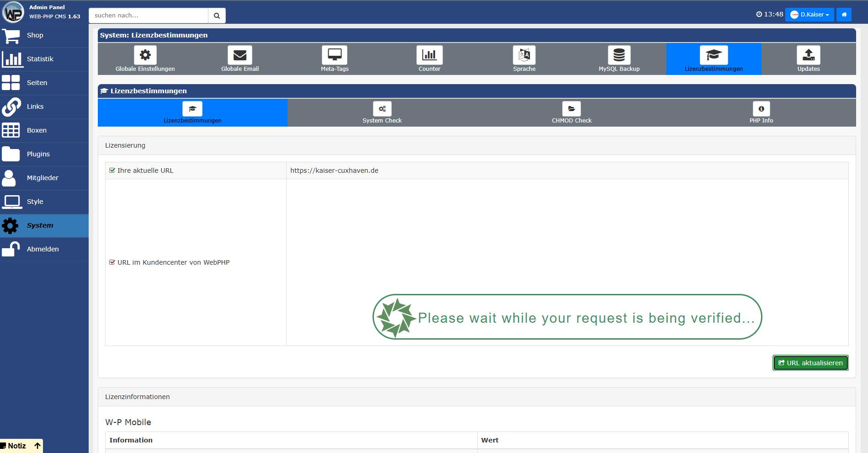
Task: Open Globale Einstellungen gear icon
Action: pos(145,55)
